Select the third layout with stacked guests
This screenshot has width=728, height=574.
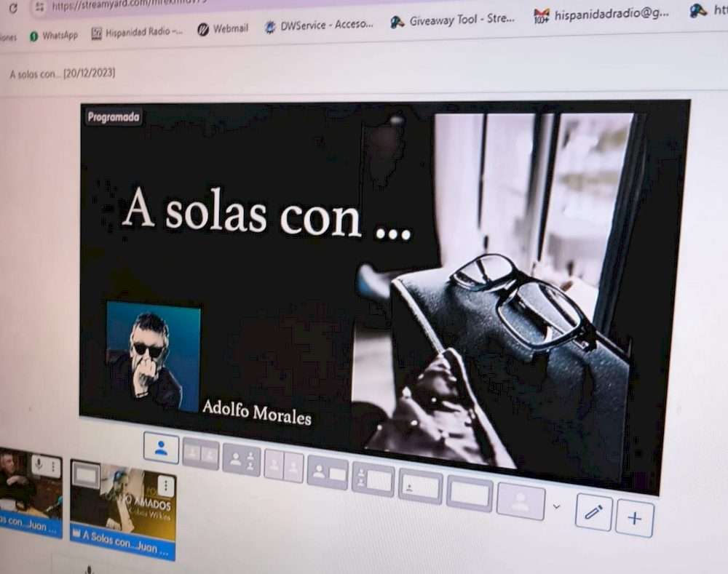241,460
